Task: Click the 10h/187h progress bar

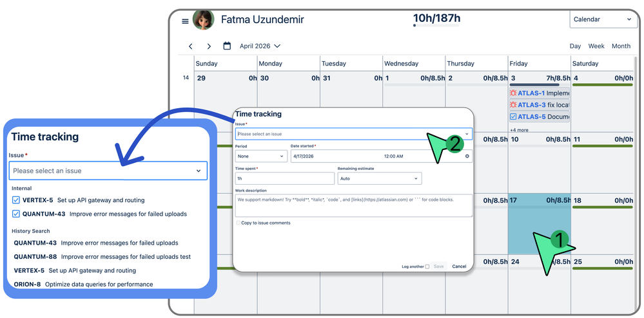Action: point(436,26)
